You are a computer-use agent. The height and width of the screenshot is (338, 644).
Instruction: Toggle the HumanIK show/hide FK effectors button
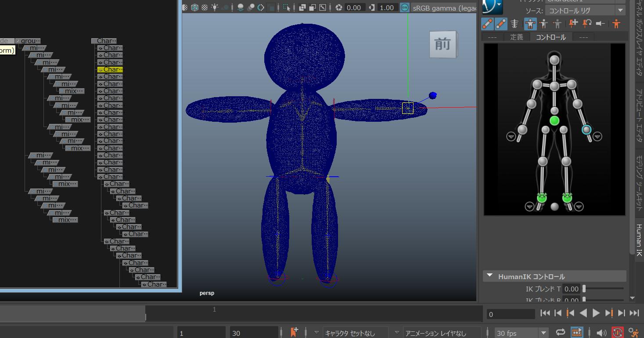click(x=501, y=24)
